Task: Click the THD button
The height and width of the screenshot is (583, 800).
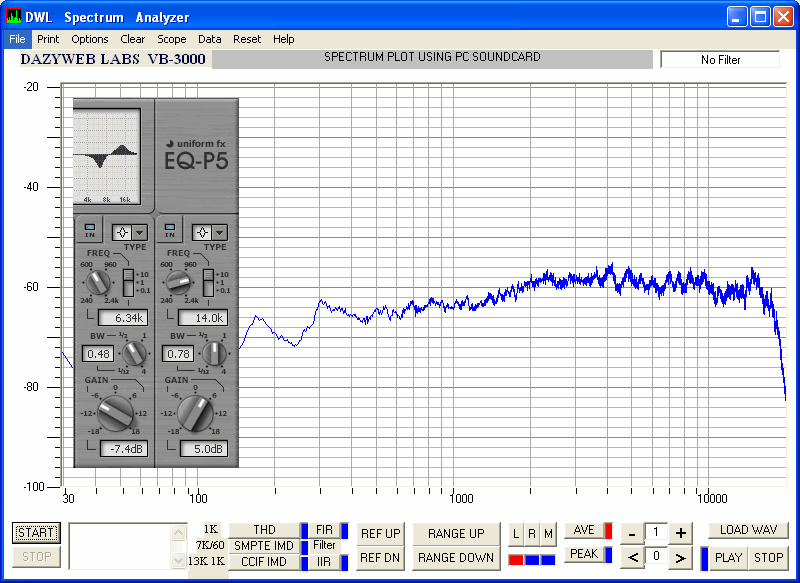Action: pyautogui.click(x=264, y=530)
